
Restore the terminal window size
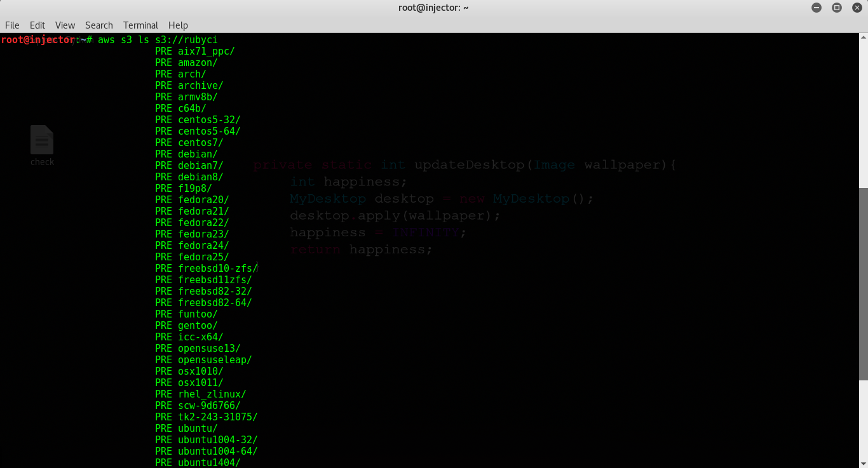(837, 8)
